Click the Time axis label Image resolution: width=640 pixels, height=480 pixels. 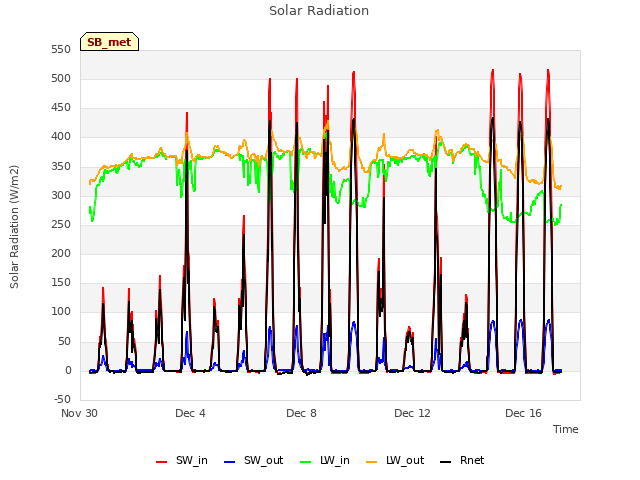coord(566,429)
